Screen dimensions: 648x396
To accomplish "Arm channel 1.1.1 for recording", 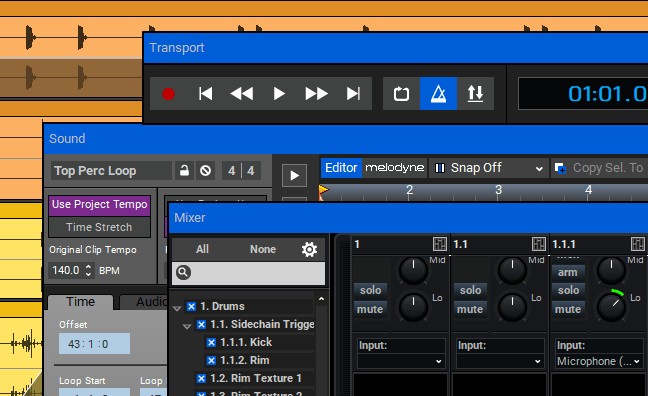I will [x=568, y=272].
